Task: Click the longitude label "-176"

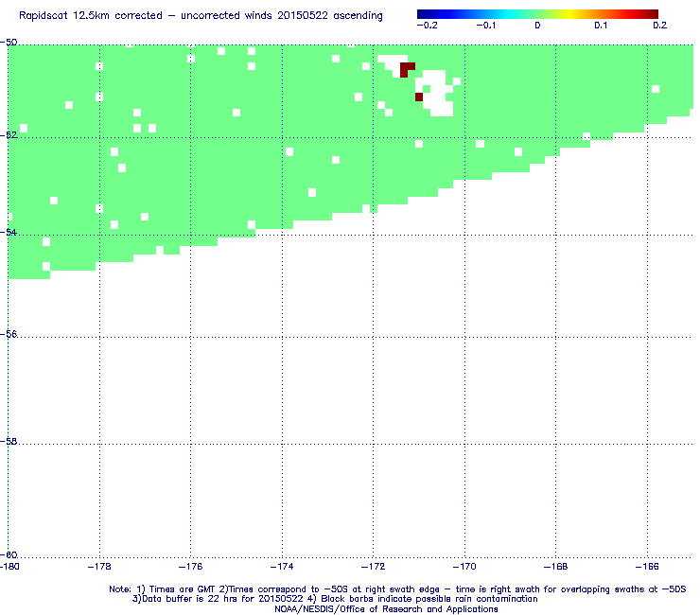Action: (191, 567)
